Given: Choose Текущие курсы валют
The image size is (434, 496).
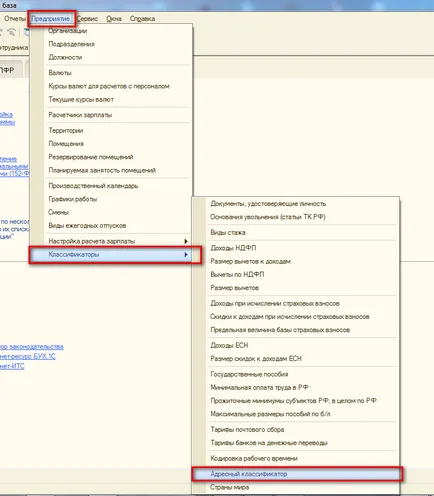Looking at the screenshot, I should [81, 99].
